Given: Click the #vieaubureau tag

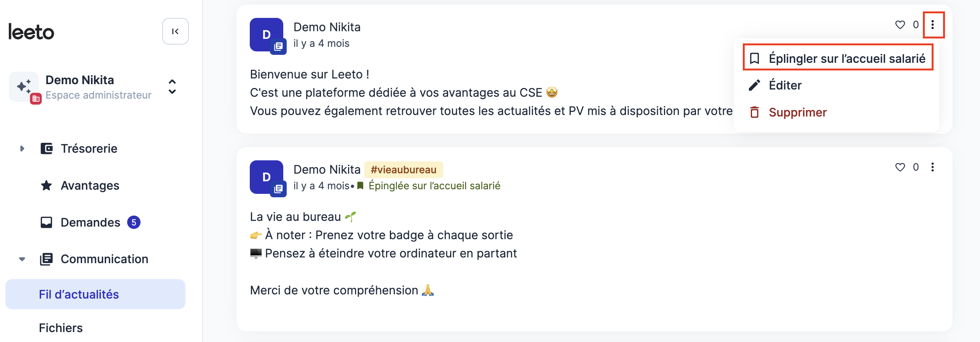Looking at the screenshot, I should tap(404, 170).
